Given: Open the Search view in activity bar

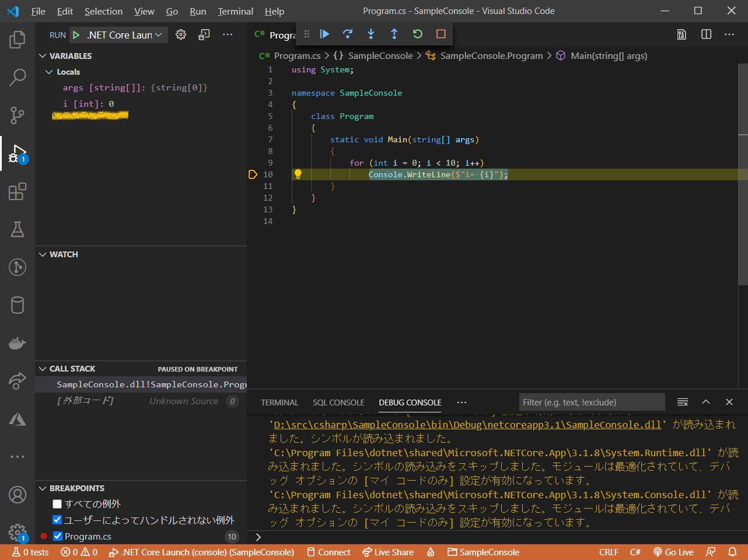Looking at the screenshot, I should click(18, 77).
